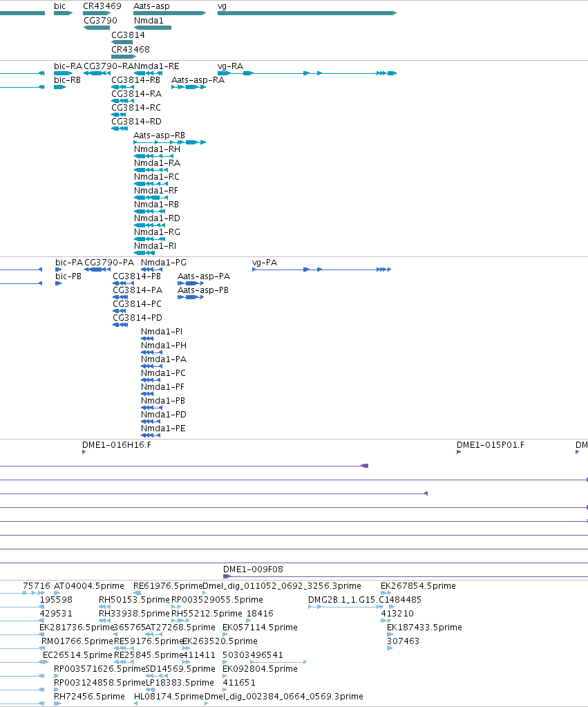Click transcript bic-RB label

[x=67, y=80]
